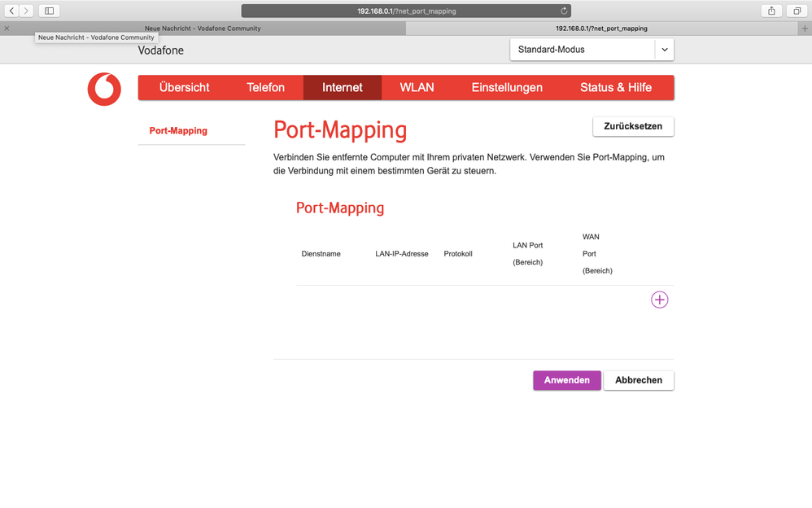The image size is (812, 508).
Task: Add a new tab with plus icon
Action: tap(805, 28)
